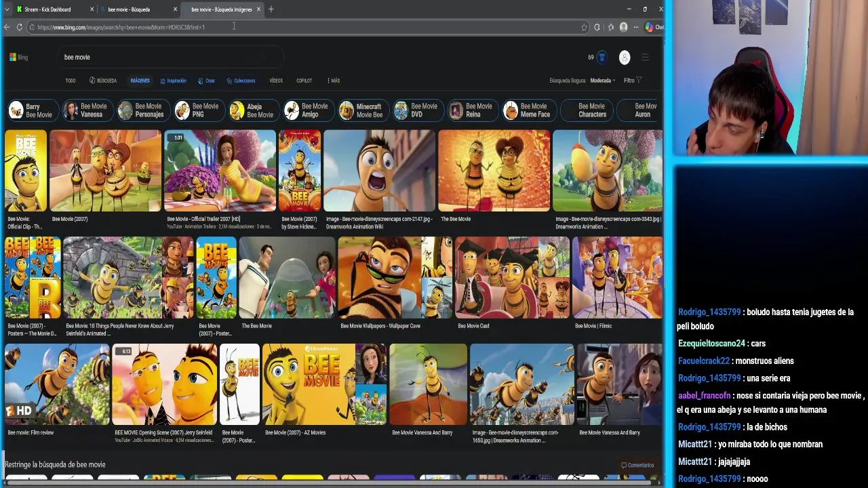868x488 pixels.
Task: Select the VÍDEOS category
Action: (276, 81)
